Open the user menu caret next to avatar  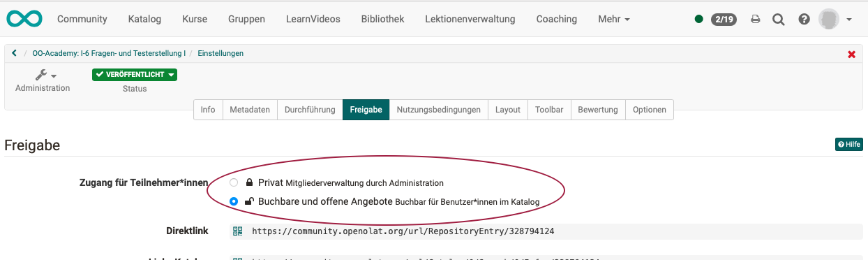[x=849, y=20]
